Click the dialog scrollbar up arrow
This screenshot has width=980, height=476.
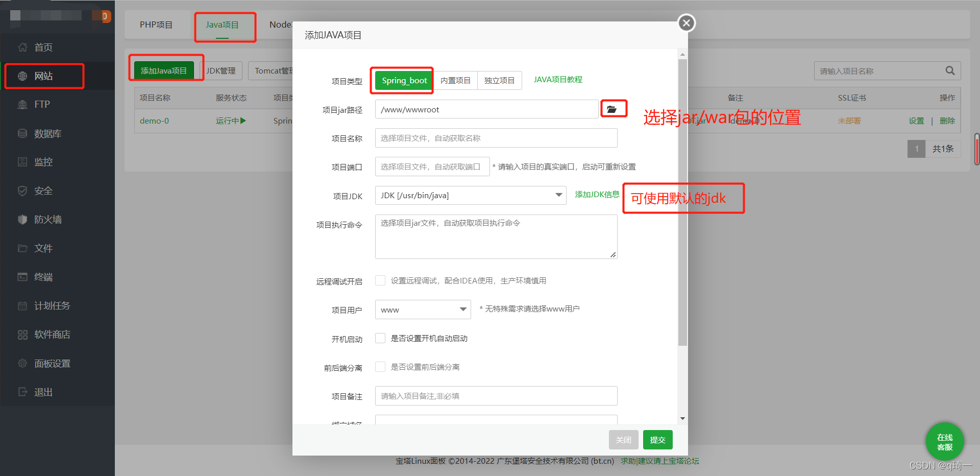683,54
